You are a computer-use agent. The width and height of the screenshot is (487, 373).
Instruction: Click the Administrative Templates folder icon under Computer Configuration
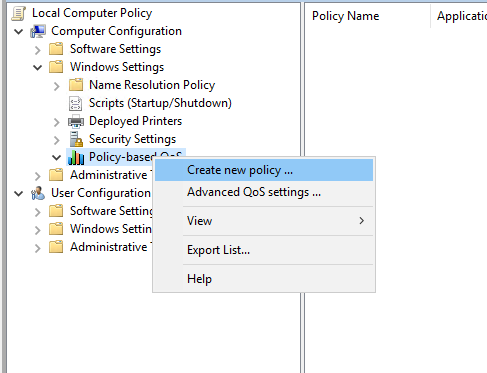[x=56, y=175]
